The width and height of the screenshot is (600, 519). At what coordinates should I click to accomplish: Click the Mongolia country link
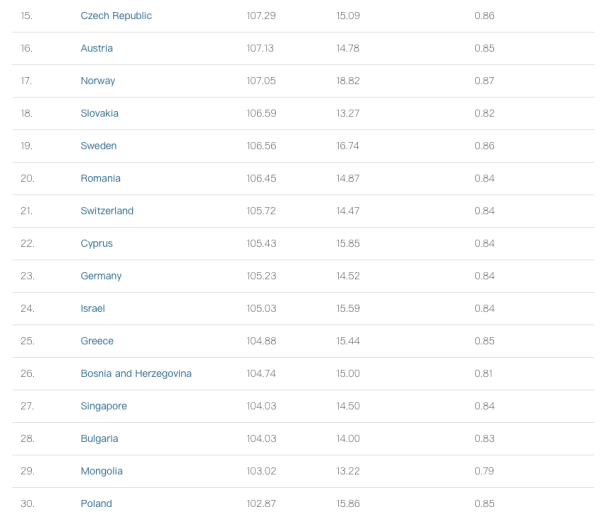[x=102, y=471]
